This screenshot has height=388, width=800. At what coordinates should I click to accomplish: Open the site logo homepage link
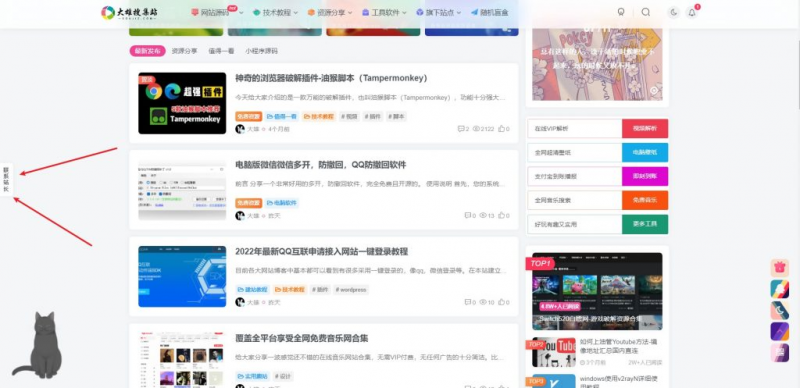(x=129, y=13)
